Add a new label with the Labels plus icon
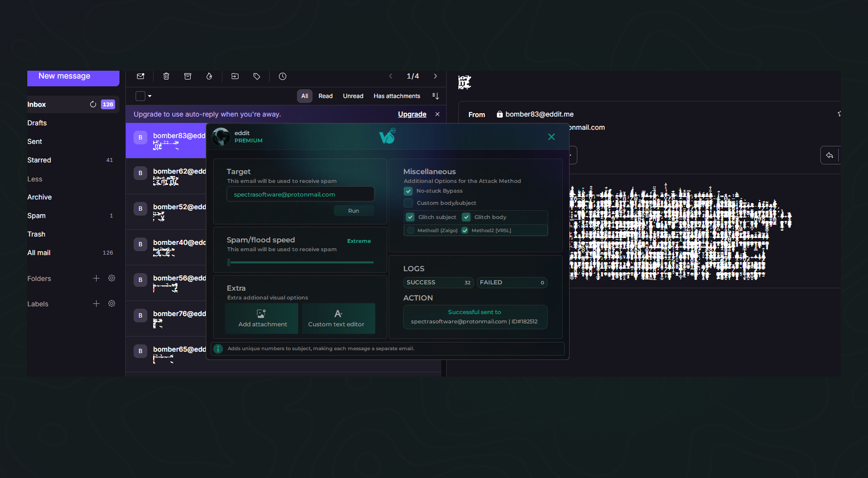 (x=96, y=303)
